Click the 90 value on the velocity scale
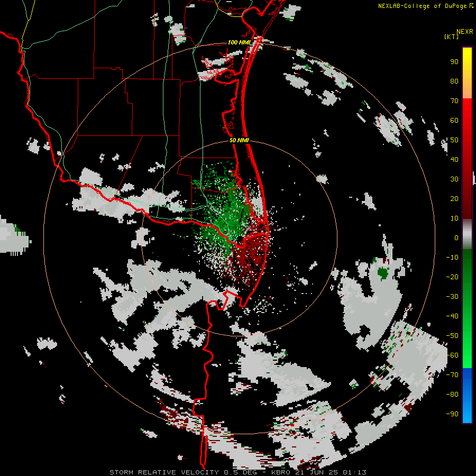Image resolution: width=476 pixels, height=476 pixels. pos(454,62)
